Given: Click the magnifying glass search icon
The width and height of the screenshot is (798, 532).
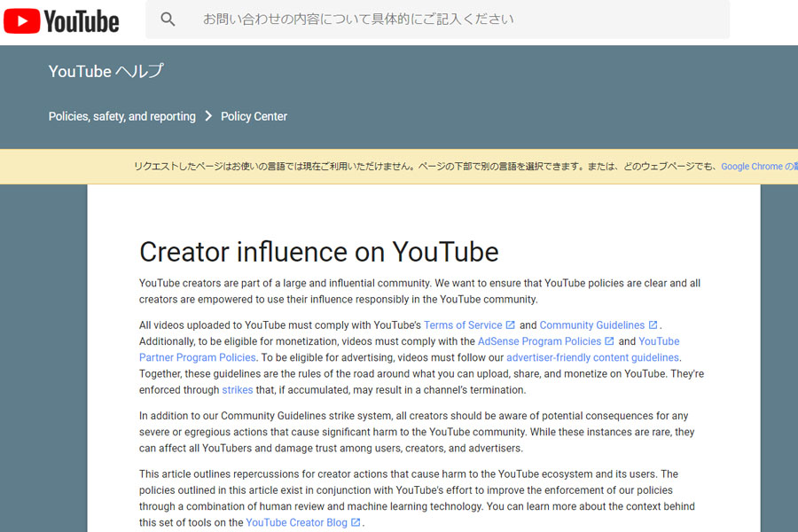Looking at the screenshot, I should (x=168, y=20).
